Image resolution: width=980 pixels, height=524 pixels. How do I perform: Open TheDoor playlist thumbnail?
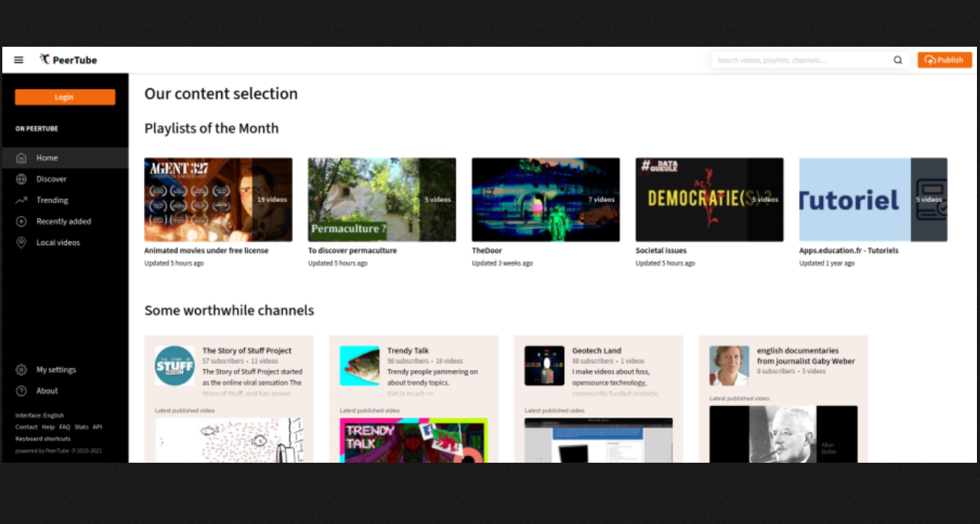tap(546, 200)
